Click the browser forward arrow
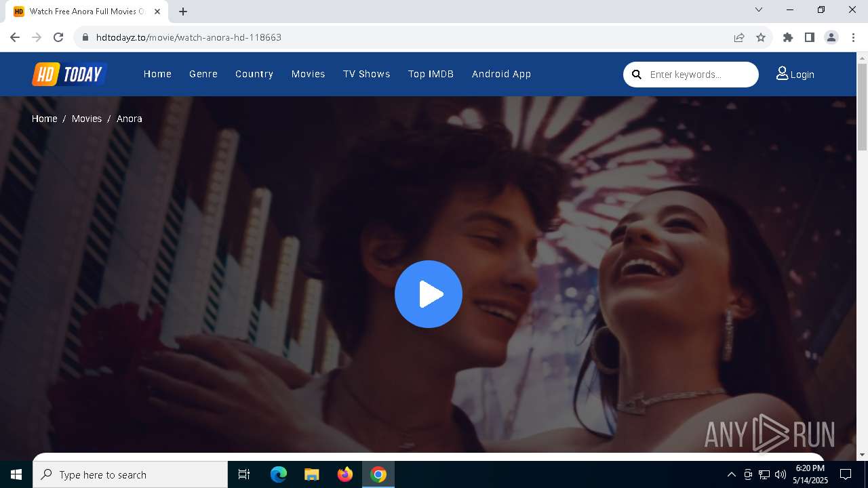 tap(37, 37)
